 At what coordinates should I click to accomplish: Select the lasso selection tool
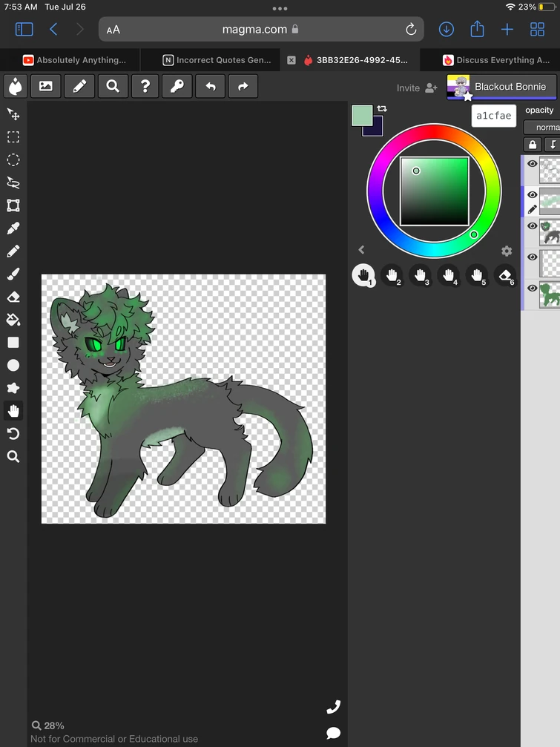13,182
